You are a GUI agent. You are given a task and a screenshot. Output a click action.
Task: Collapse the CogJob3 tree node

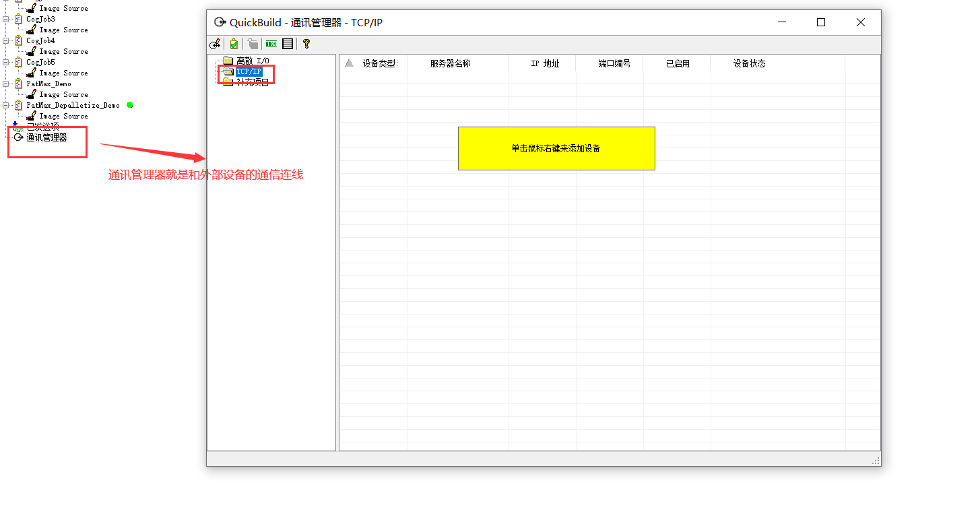6,18
